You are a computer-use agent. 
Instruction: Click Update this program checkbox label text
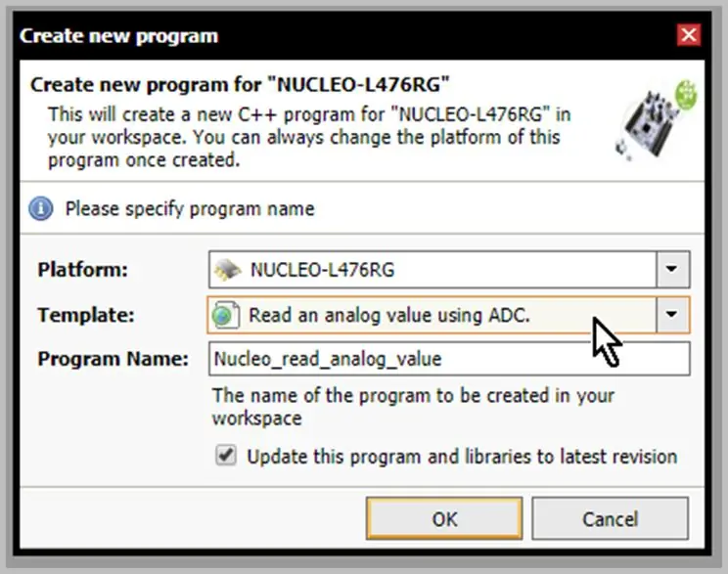[462, 457]
